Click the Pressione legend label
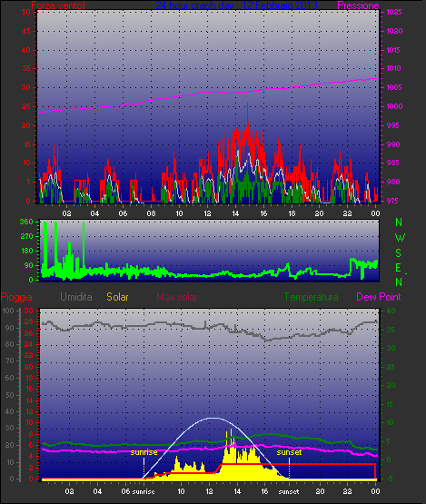The width and height of the screenshot is (426, 504). 358,5
